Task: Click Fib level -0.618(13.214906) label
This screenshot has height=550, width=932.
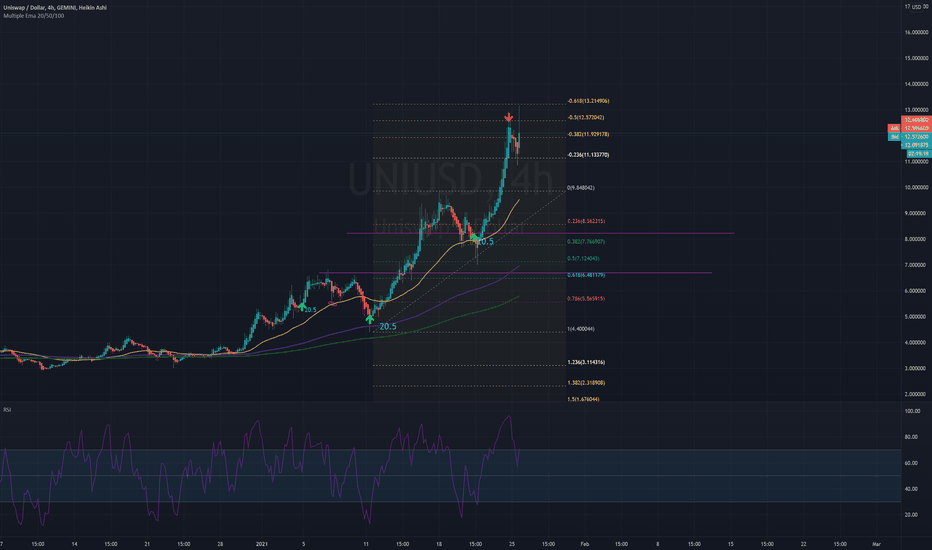Action: pyautogui.click(x=588, y=101)
